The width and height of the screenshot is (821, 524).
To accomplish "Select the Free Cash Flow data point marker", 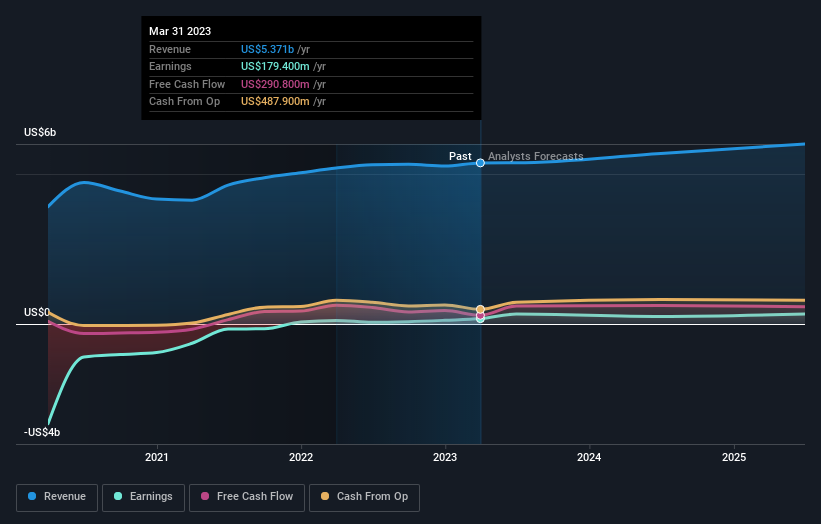I will [480, 315].
